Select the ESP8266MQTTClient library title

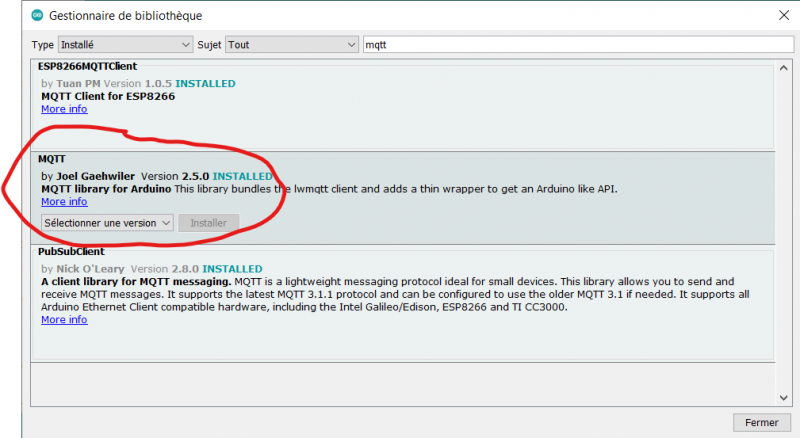coord(87,66)
